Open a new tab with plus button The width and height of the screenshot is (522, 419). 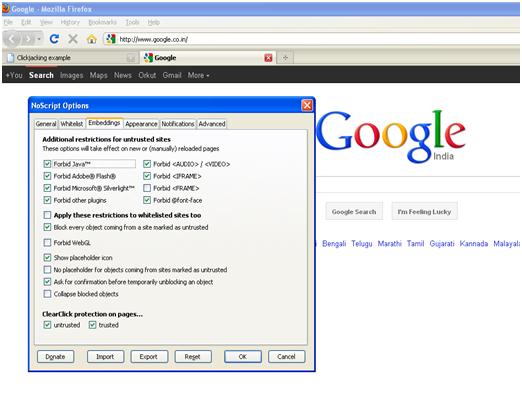pos(285,58)
